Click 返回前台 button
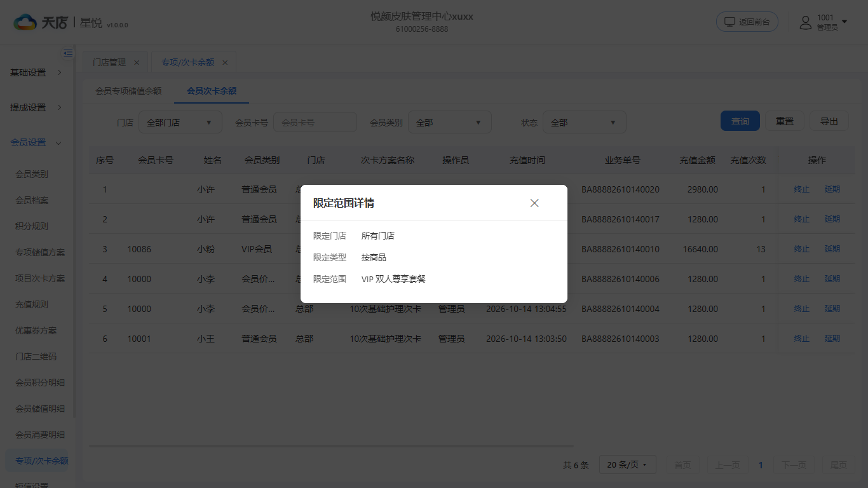The width and height of the screenshot is (868, 488). (747, 22)
